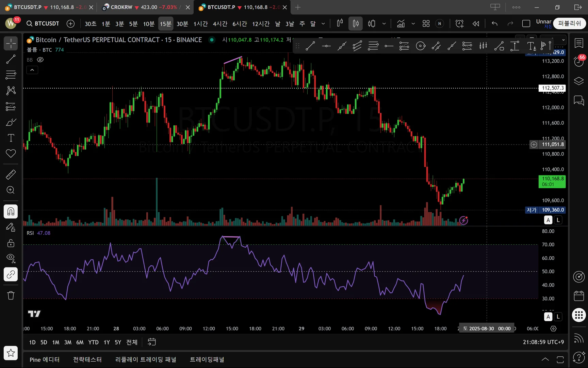Activate the zoom-in magnifier tool
Image resolution: width=588 pixels, height=368 pixels.
tap(11, 190)
